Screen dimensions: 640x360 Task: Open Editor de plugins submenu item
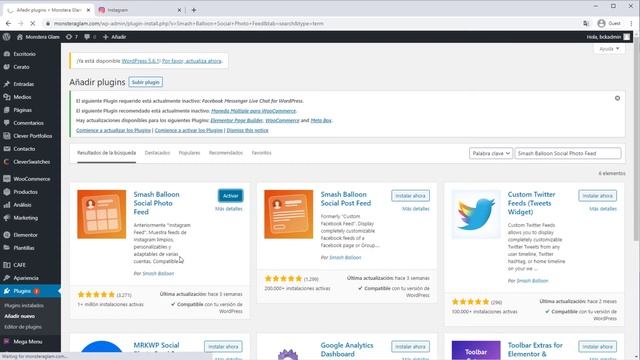pyautogui.click(x=23, y=327)
